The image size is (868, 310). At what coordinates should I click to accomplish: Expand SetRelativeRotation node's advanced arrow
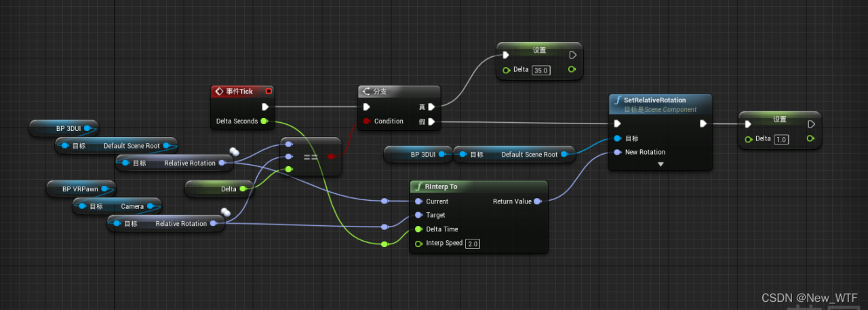pos(660,164)
